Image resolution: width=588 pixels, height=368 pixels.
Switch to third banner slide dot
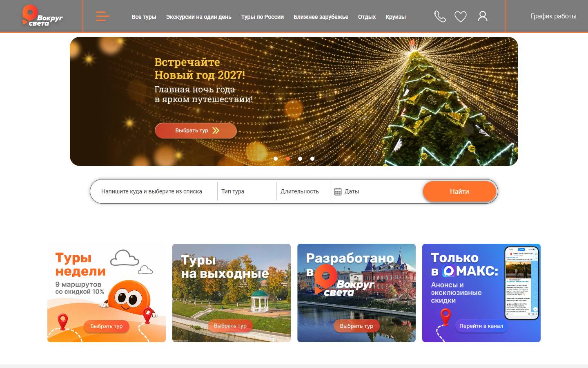300,159
